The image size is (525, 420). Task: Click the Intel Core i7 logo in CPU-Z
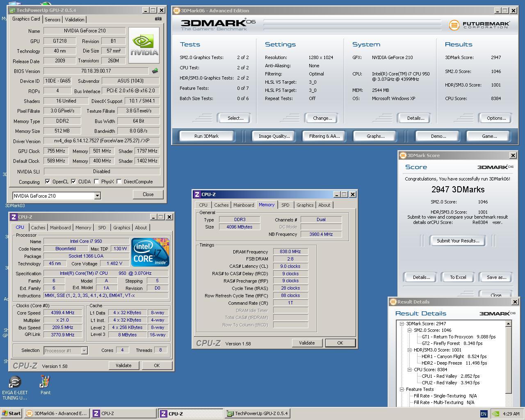(x=150, y=252)
